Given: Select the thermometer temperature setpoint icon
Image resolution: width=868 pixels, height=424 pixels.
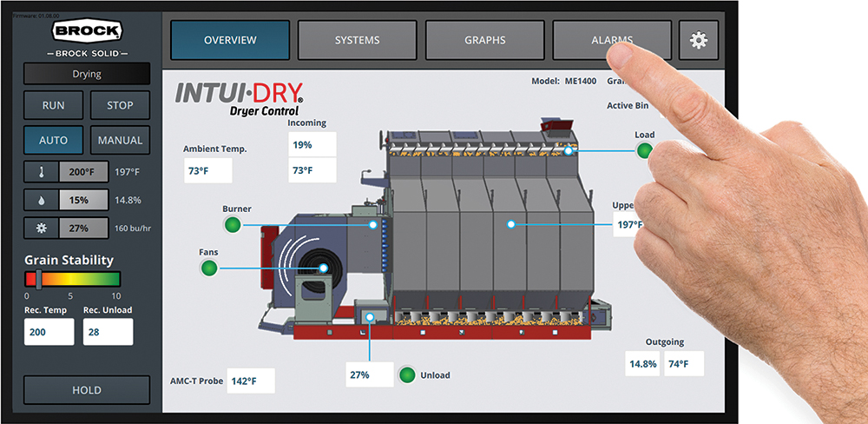Looking at the screenshot, I should point(41,172).
